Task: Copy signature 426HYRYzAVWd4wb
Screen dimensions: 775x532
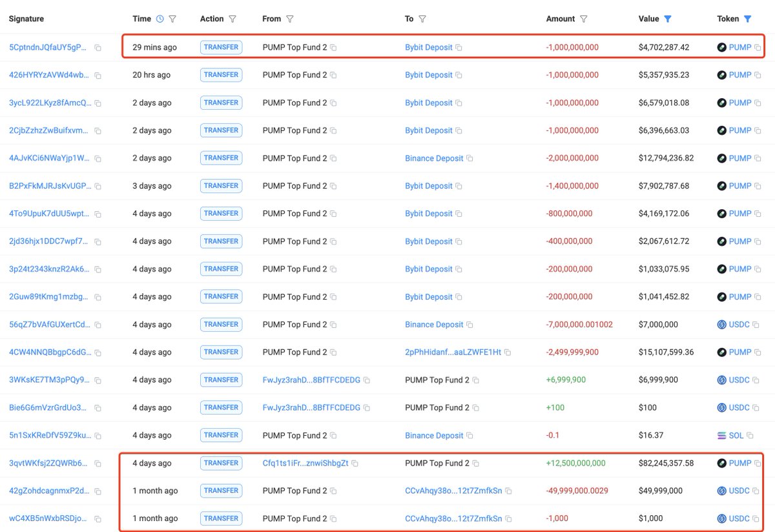Action: click(x=98, y=76)
